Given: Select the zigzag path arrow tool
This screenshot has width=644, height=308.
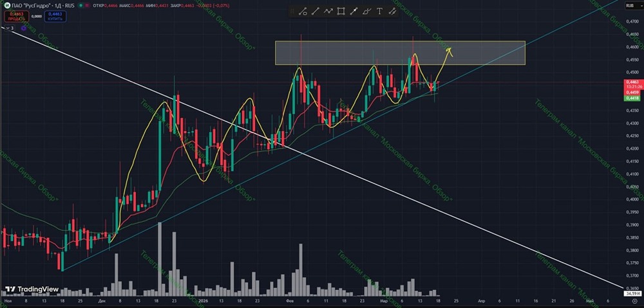Looking at the screenshot, I should (328, 12).
